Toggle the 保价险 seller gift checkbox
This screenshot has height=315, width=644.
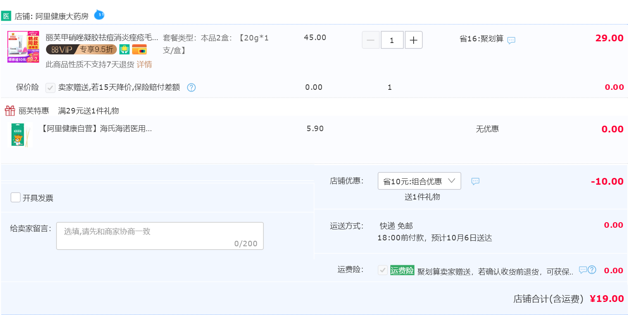coord(50,88)
